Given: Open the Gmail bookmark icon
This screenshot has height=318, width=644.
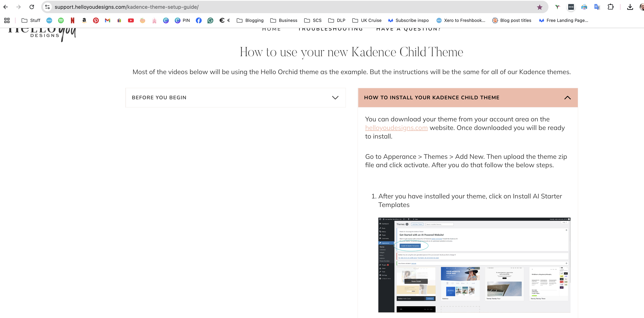Looking at the screenshot, I should tap(108, 20).
